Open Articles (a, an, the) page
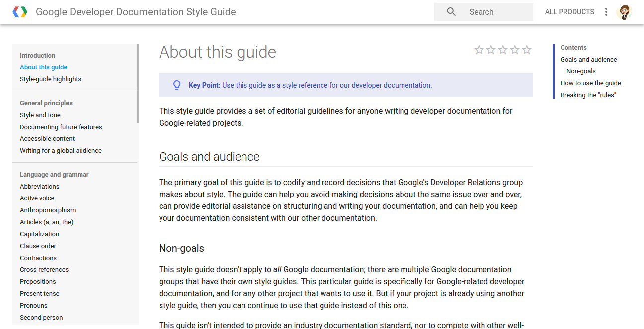The image size is (644, 329). tap(47, 222)
